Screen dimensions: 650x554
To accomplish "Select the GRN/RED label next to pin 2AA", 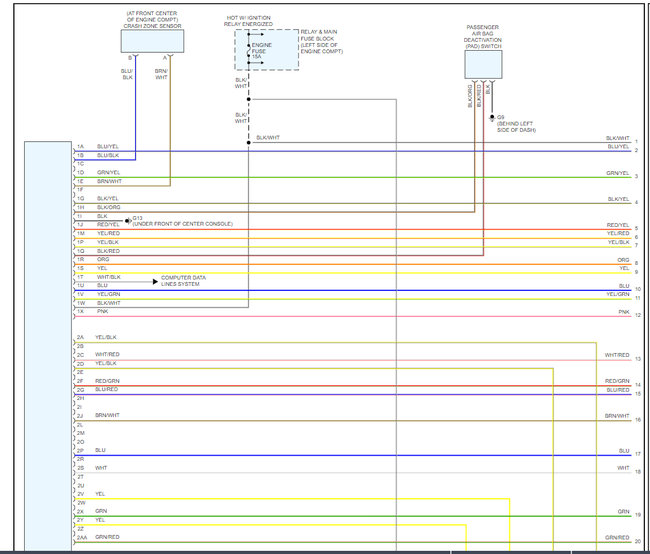I will coord(107,537).
